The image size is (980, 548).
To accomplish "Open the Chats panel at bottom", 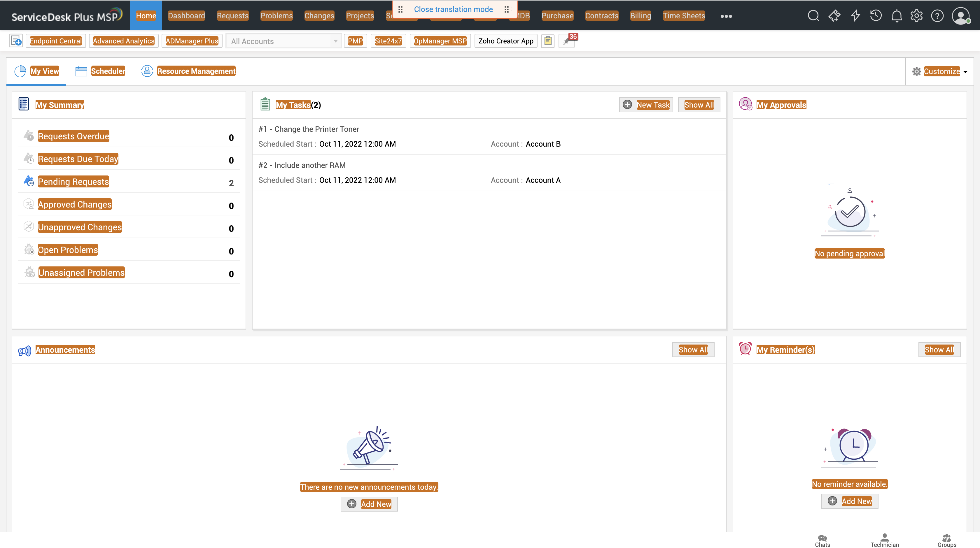I will tap(822, 540).
